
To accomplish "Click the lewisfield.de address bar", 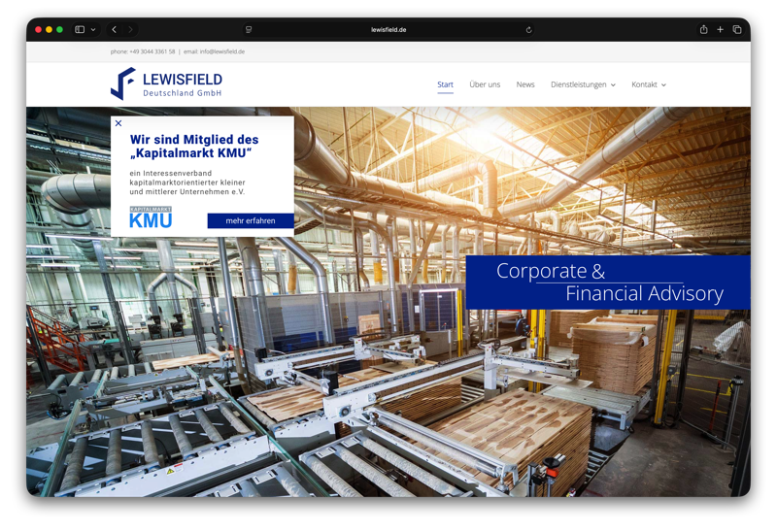I will point(388,30).
